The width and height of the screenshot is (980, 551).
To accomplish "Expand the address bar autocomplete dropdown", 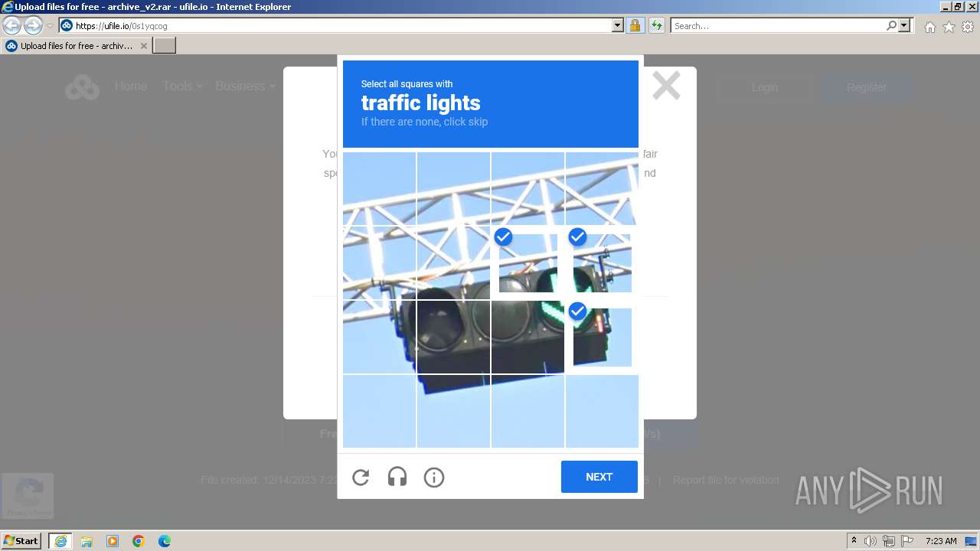I will [x=618, y=26].
